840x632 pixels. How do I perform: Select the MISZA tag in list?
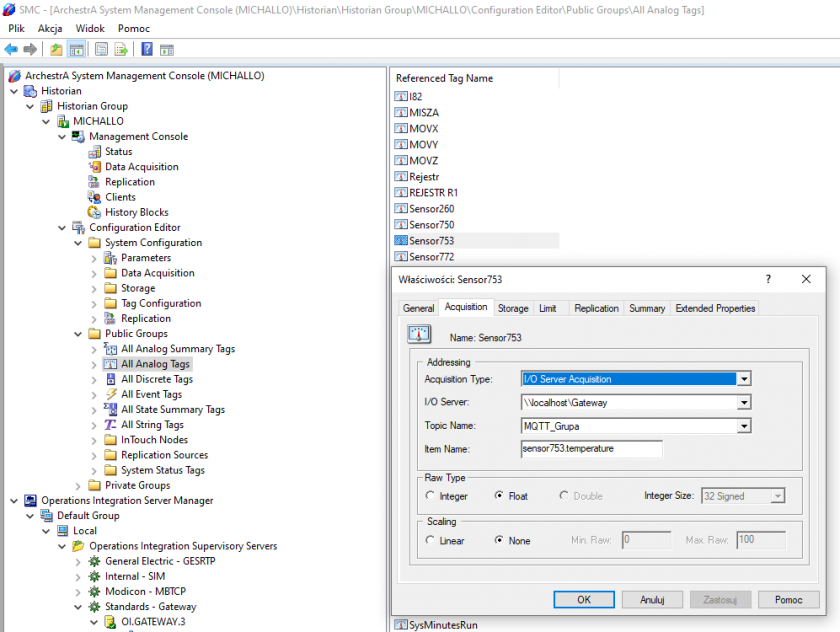pos(423,113)
